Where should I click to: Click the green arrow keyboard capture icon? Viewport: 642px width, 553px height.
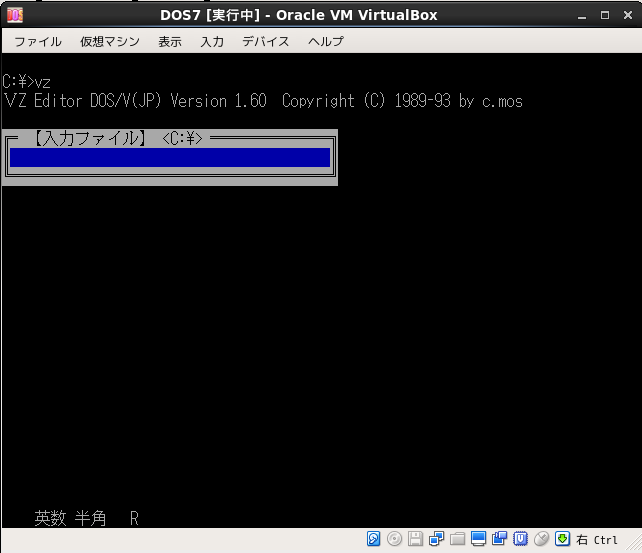click(563, 539)
